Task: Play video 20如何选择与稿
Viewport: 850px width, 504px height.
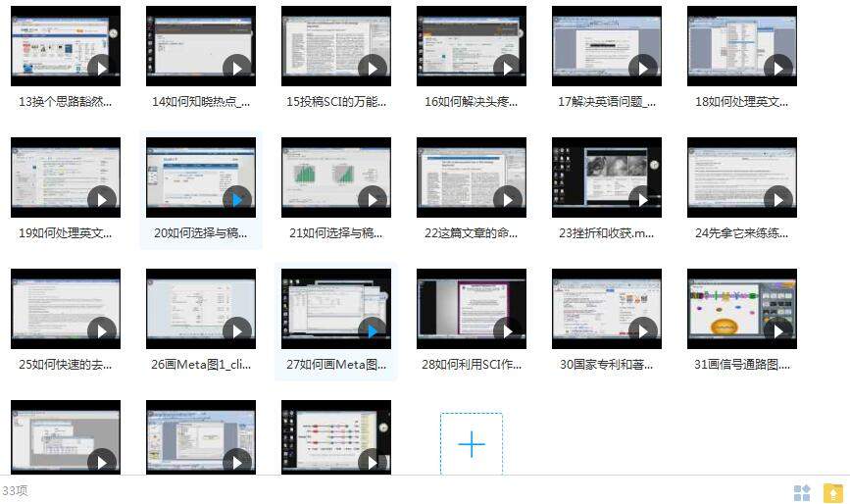Action: [x=237, y=200]
